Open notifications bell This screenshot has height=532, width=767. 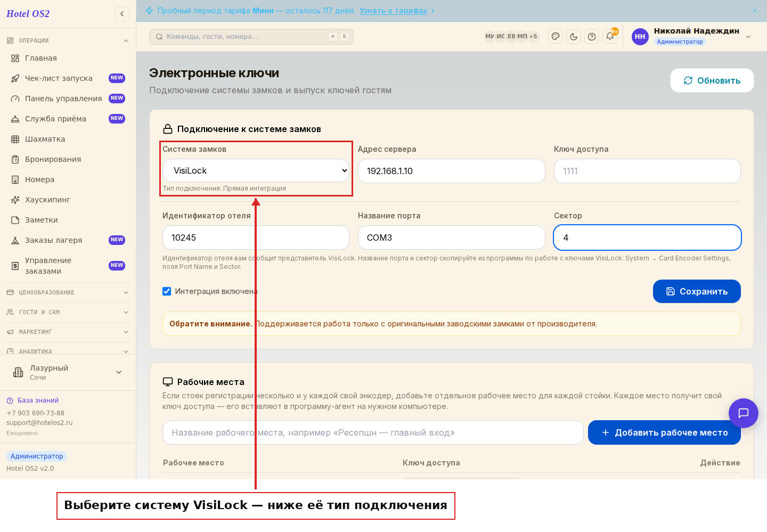(610, 37)
